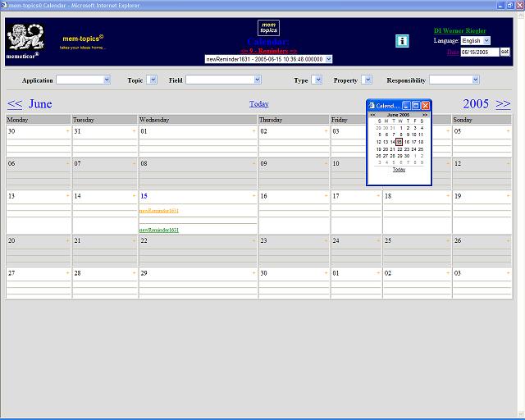
Task: Go to next month in popup calendar
Action: pyautogui.click(x=425, y=115)
